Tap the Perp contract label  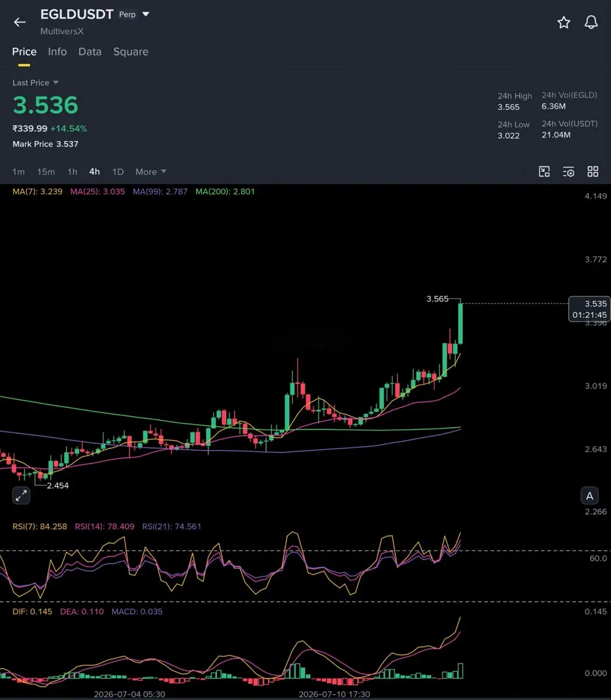pos(127,14)
